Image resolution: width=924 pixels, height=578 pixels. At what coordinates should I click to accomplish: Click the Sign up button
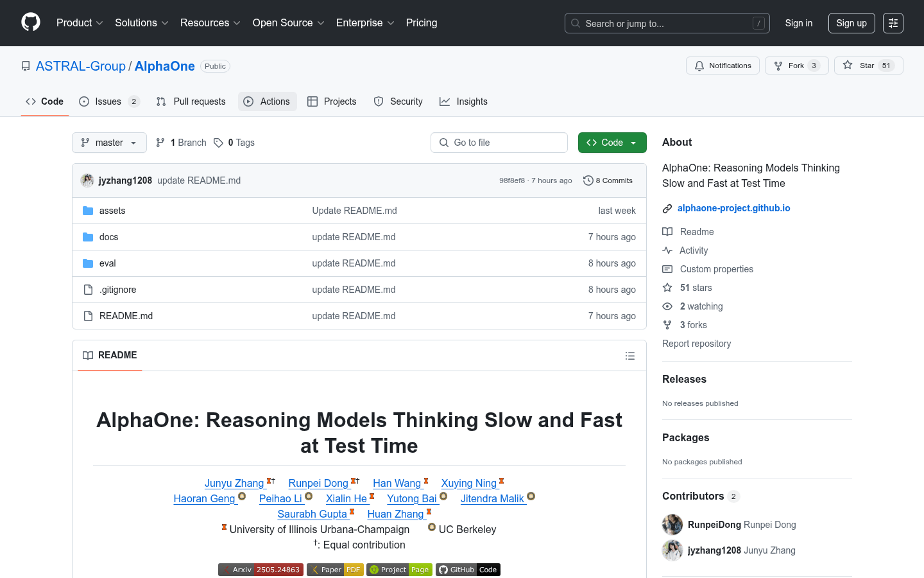(851, 23)
